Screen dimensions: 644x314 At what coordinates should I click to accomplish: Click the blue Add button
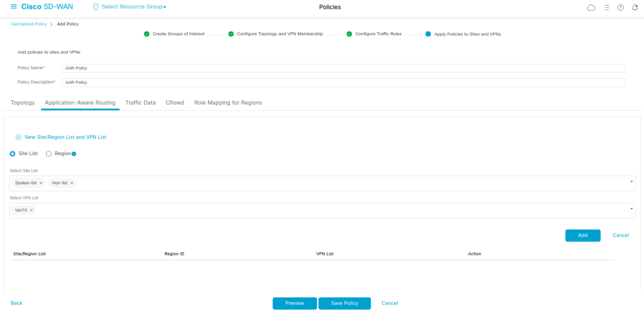click(x=582, y=235)
